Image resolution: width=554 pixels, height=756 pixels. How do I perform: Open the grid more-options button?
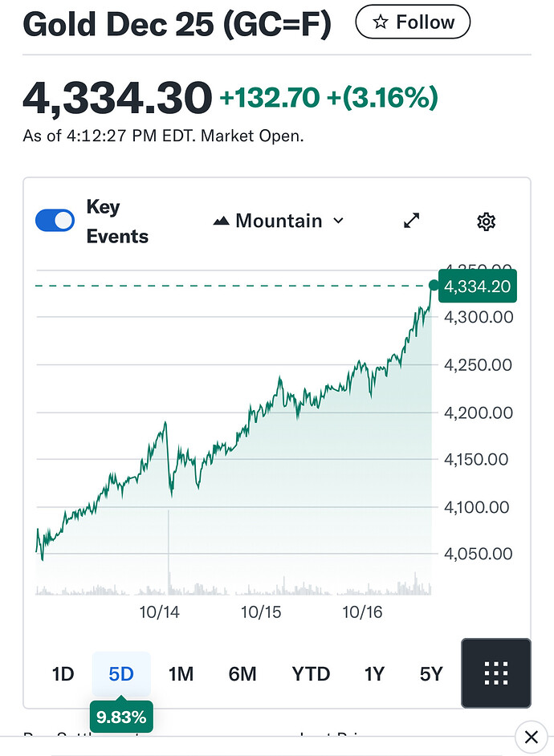[496, 673]
